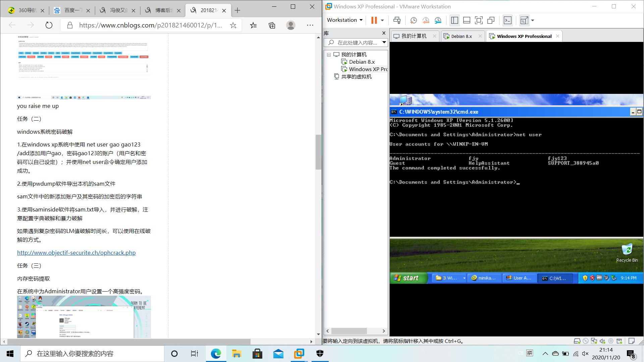The width and height of the screenshot is (644, 362).
Task: Switch to Unity mode
Action: [x=491, y=20]
